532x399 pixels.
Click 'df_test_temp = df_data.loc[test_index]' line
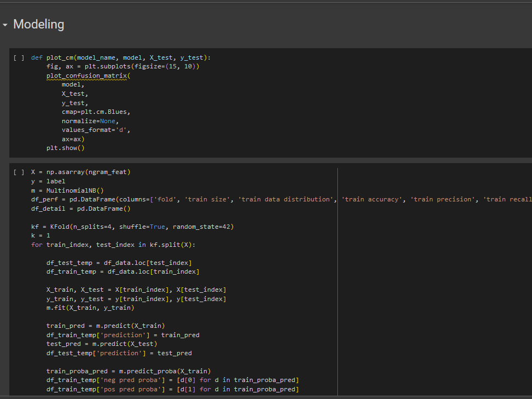(119, 263)
